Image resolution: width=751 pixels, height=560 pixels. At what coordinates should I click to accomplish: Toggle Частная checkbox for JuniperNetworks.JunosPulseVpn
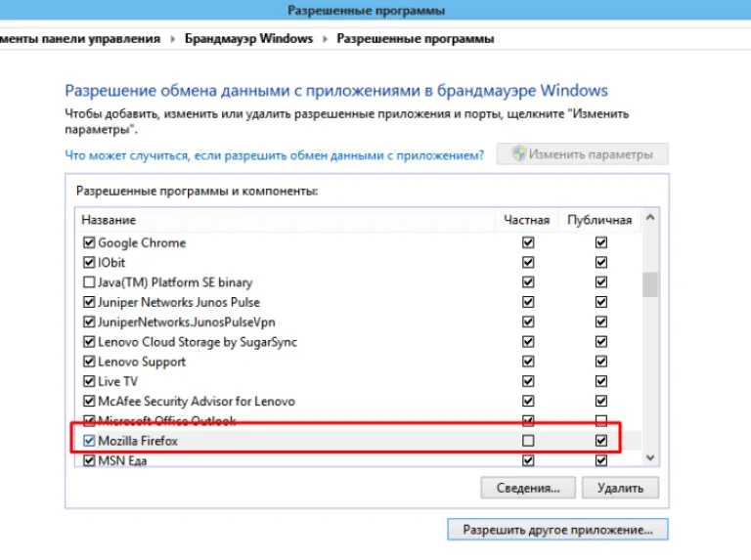click(x=528, y=322)
